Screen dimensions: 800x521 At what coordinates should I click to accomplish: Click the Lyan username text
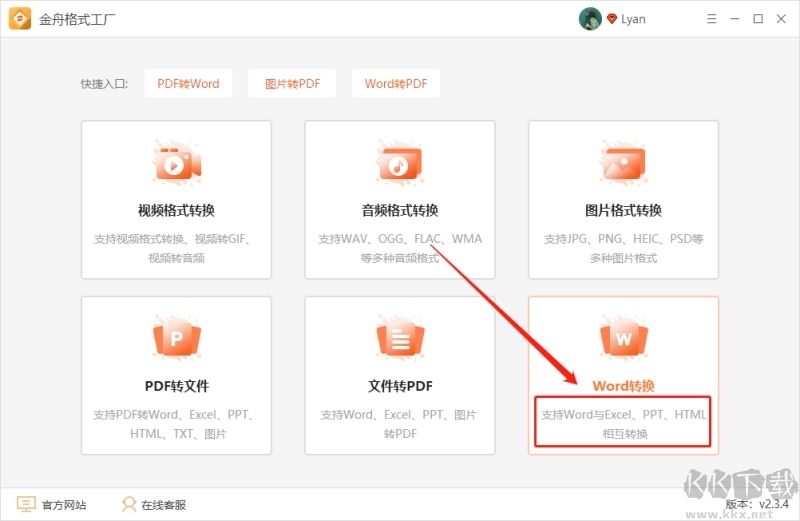(x=633, y=19)
